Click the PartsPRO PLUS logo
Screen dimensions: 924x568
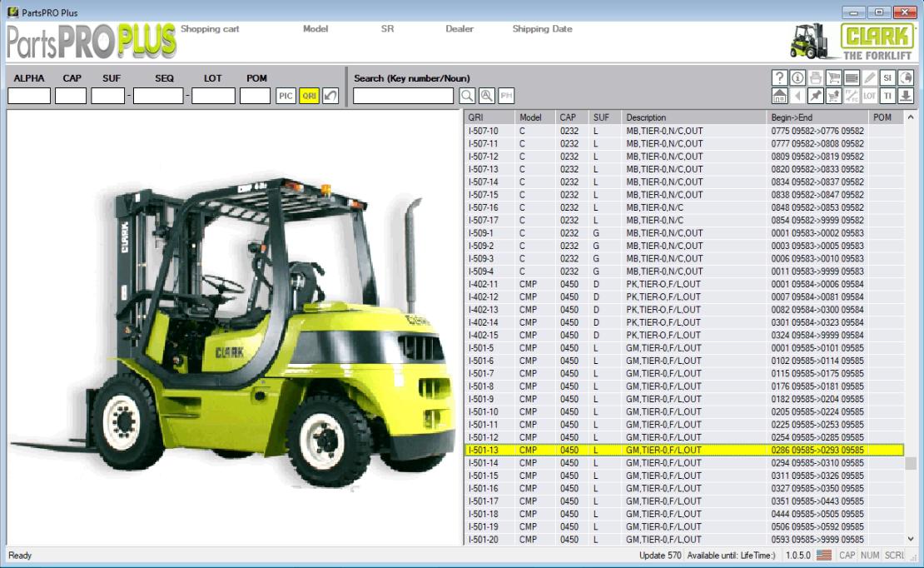[x=92, y=42]
